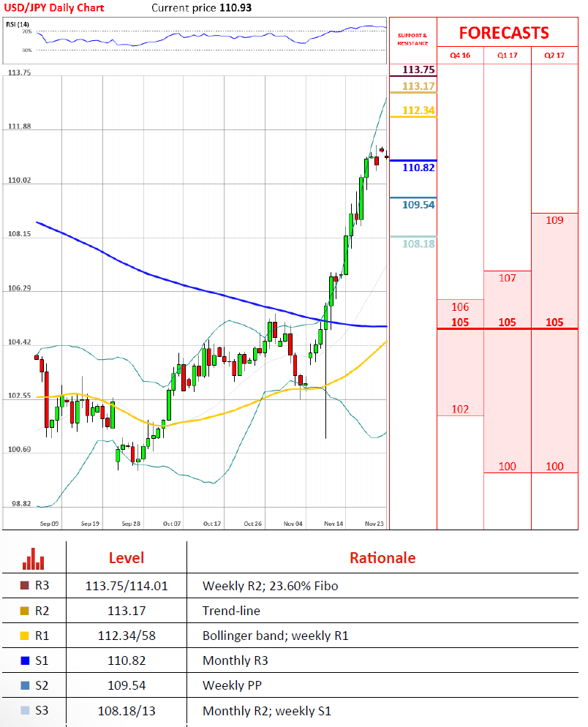Click the 107 forecast value in Q1 17

tap(508, 278)
